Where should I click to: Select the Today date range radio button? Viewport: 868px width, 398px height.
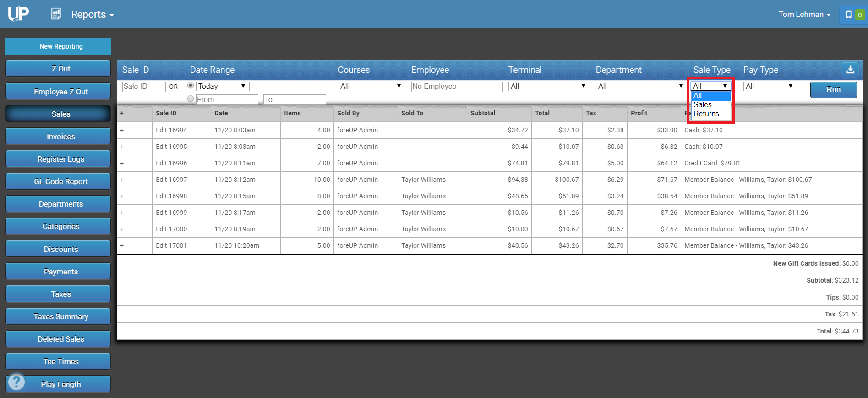(x=191, y=85)
